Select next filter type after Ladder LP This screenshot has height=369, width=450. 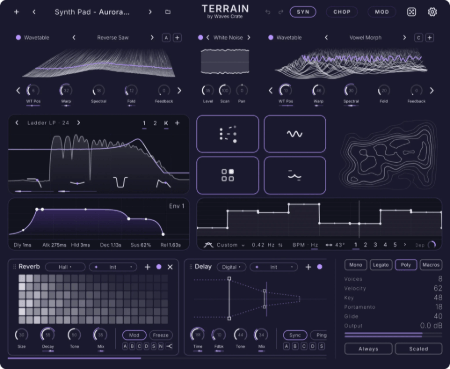click(78, 123)
